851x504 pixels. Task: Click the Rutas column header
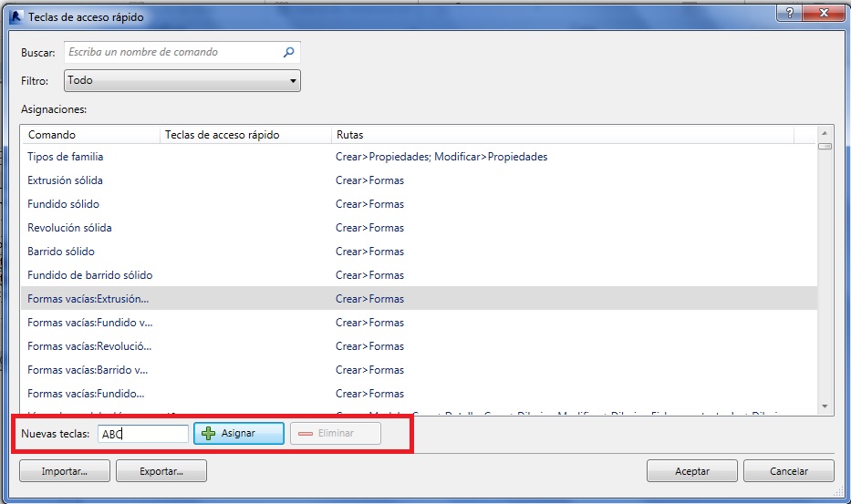tap(562, 135)
